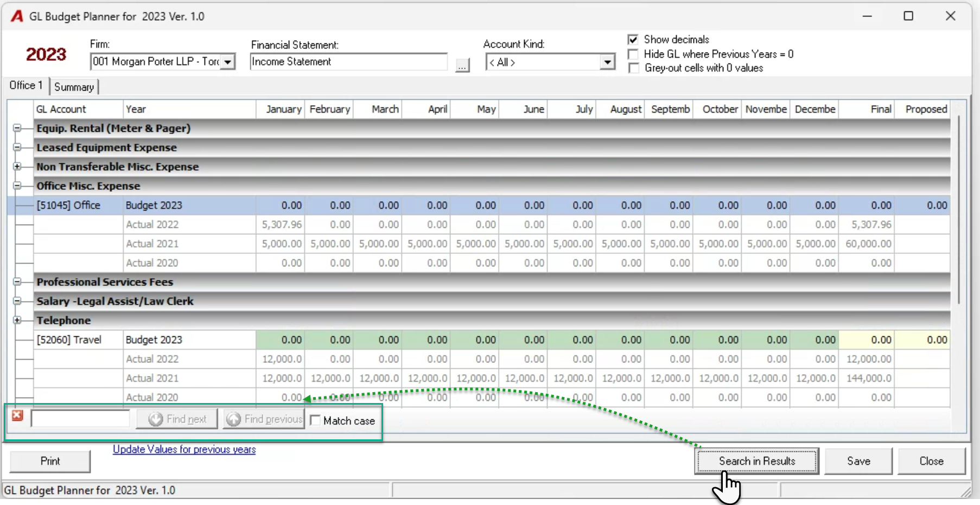Collapse the Salary -Legal Assist/Law Clerk group

(17, 301)
